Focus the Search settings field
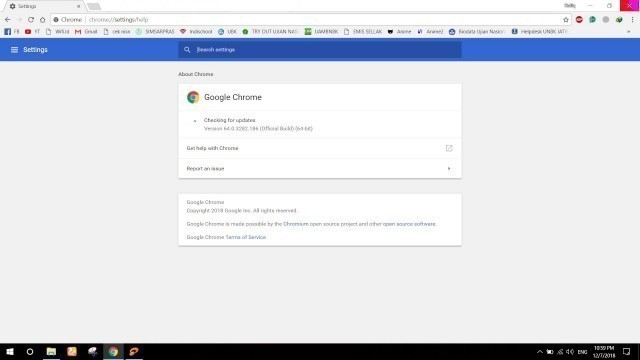Viewport: 640px width, 360px height. click(320, 50)
